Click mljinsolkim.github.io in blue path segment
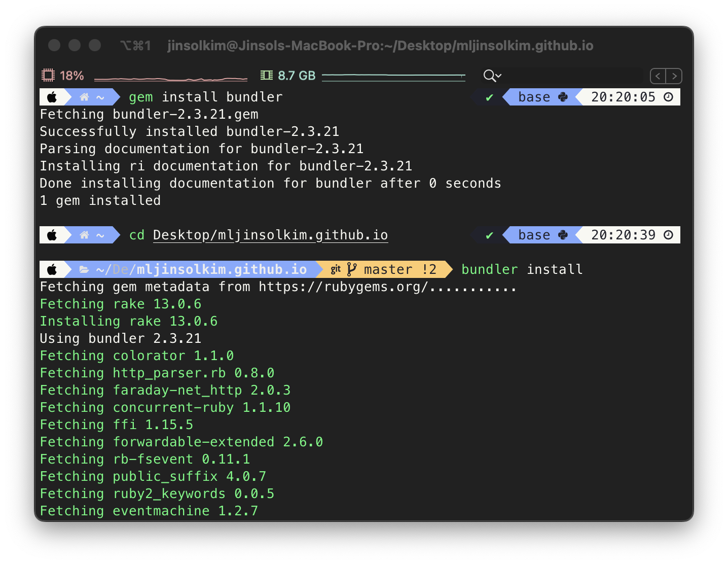 [222, 269]
